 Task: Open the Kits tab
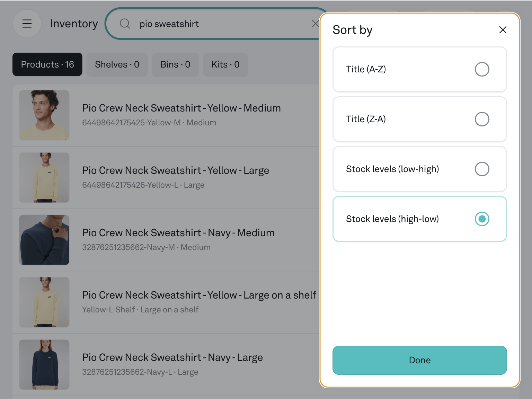(x=225, y=64)
